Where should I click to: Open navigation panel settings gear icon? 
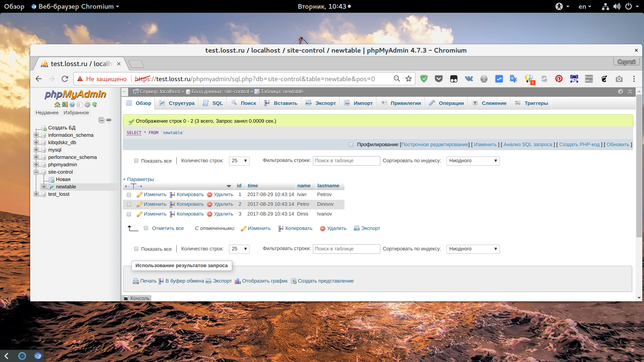pos(87,105)
